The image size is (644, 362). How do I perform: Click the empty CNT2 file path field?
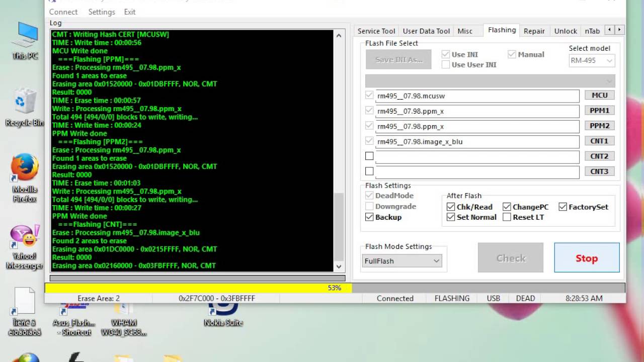pos(477,156)
